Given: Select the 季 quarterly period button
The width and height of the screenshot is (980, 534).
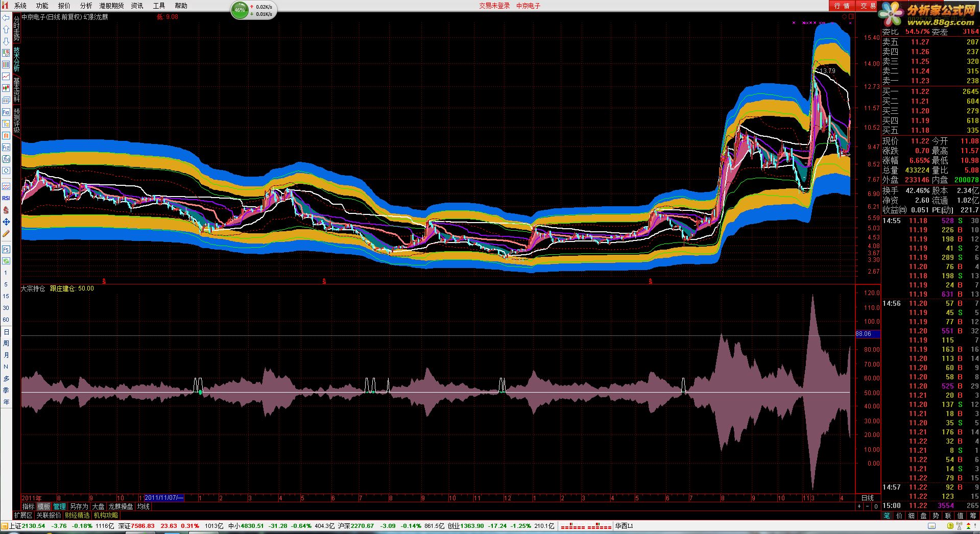Looking at the screenshot, I should (x=6, y=391).
